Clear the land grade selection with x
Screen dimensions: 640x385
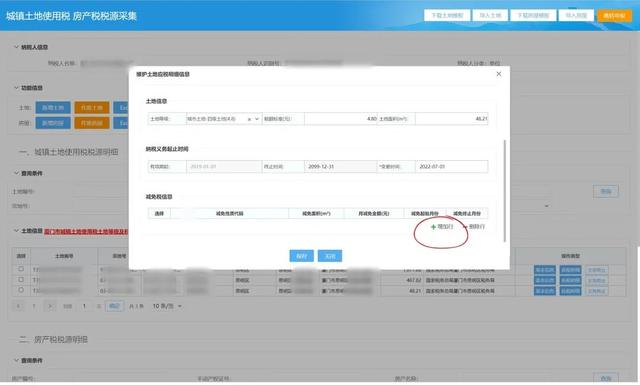249,119
